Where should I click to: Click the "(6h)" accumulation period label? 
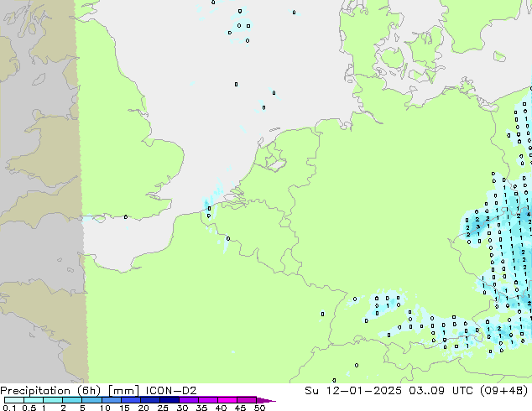pos(89,391)
